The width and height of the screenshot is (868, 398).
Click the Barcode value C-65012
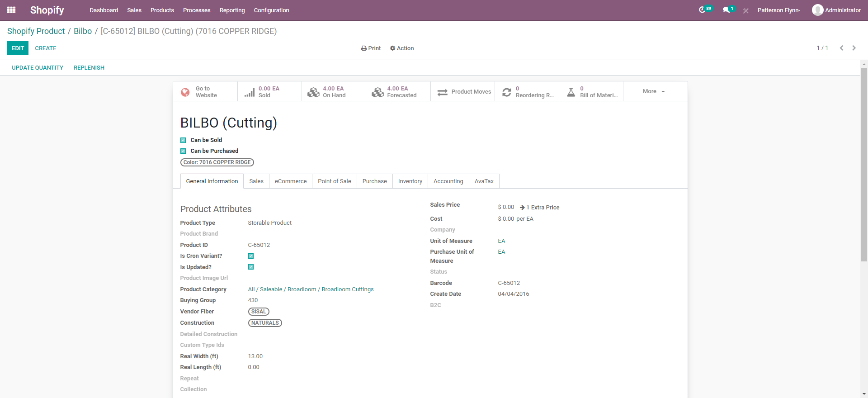[509, 283]
